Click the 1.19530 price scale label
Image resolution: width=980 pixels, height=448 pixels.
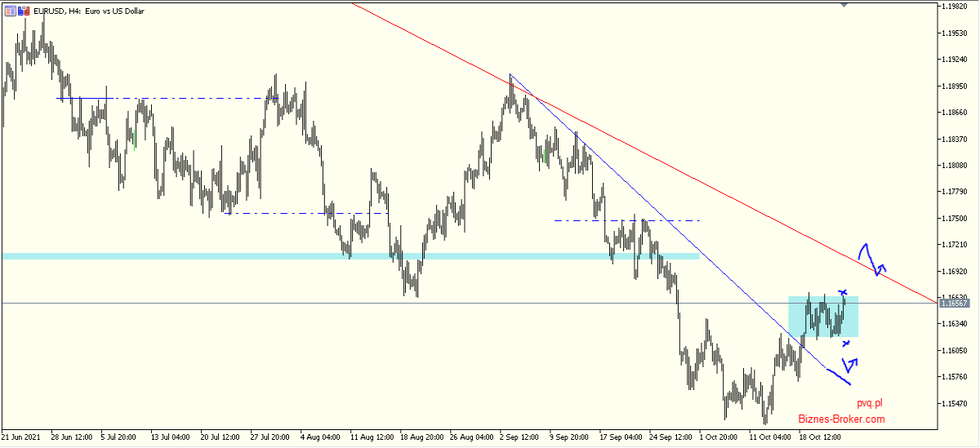[955, 33]
